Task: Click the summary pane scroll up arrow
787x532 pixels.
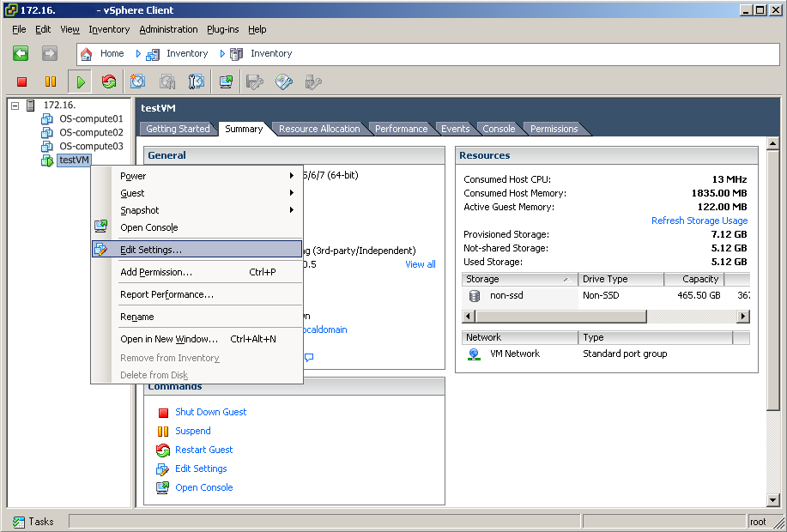Action: [x=773, y=144]
